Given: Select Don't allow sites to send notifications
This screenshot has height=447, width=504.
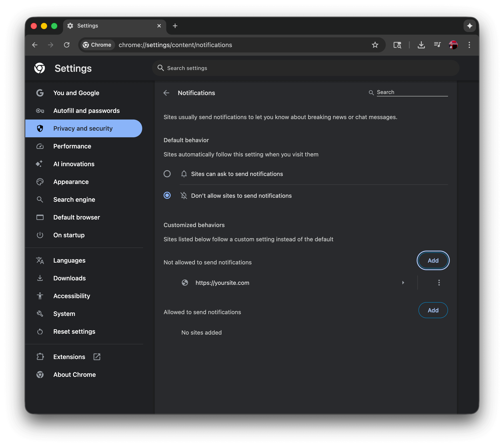Looking at the screenshot, I should [x=167, y=196].
